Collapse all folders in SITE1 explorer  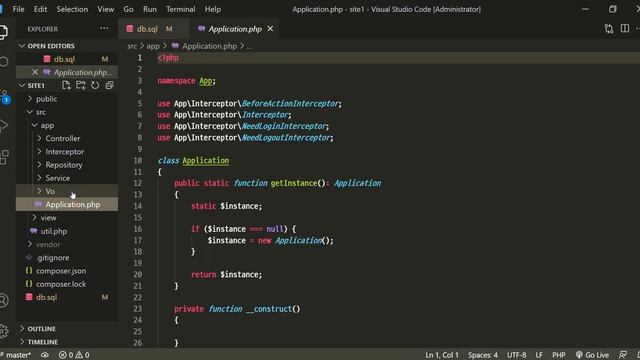(x=109, y=85)
